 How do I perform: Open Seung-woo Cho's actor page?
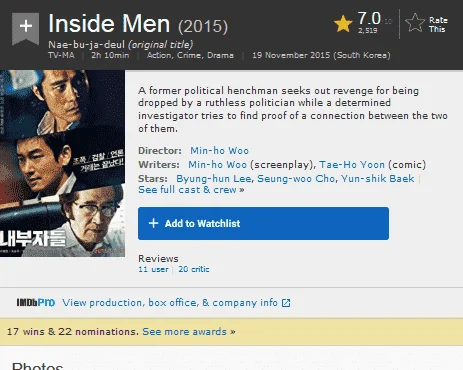[296, 179]
